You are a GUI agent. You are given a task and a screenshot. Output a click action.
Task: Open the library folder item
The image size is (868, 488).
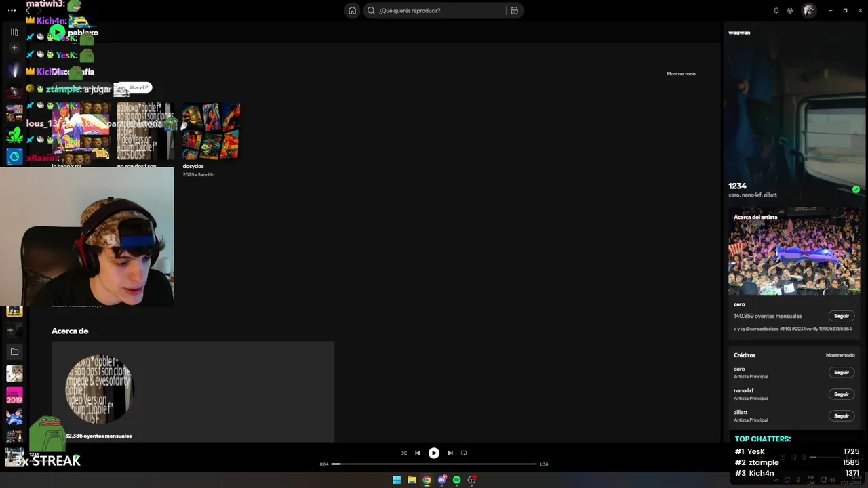(x=14, y=352)
